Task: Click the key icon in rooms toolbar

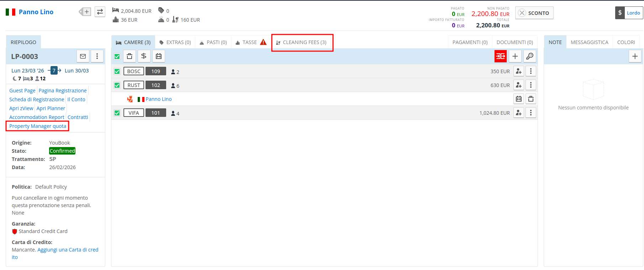Action: [x=529, y=56]
